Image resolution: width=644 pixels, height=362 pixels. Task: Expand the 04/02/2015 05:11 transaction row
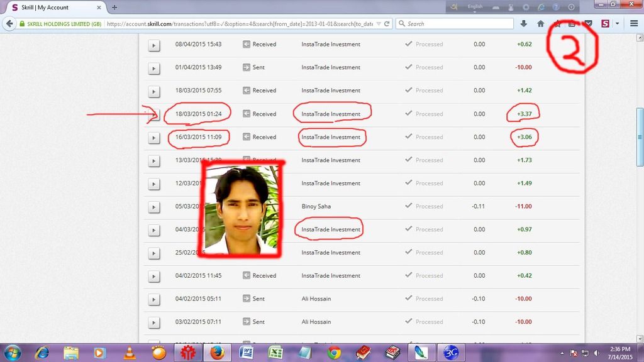[153, 299]
